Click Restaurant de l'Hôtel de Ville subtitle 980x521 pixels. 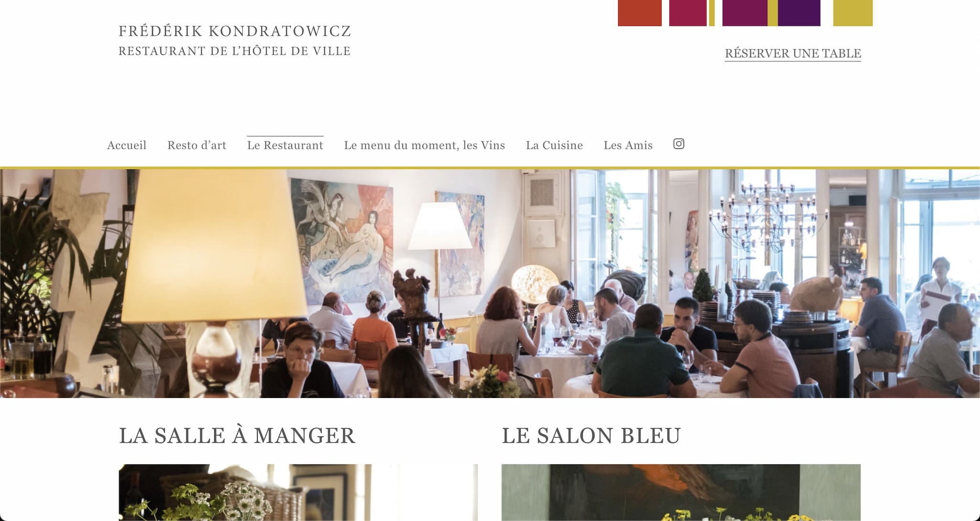(x=235, y=51)
